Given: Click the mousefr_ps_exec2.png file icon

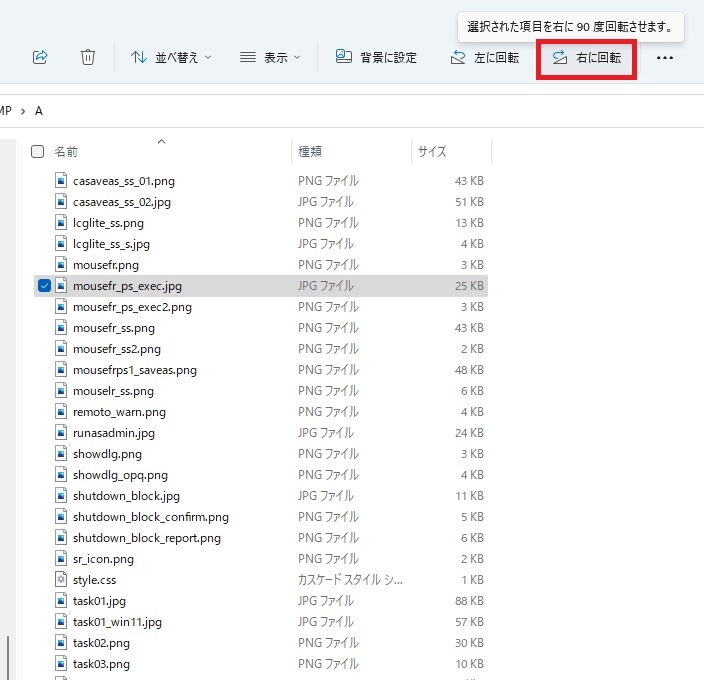Looking at the screenshot, I should 61,307.
